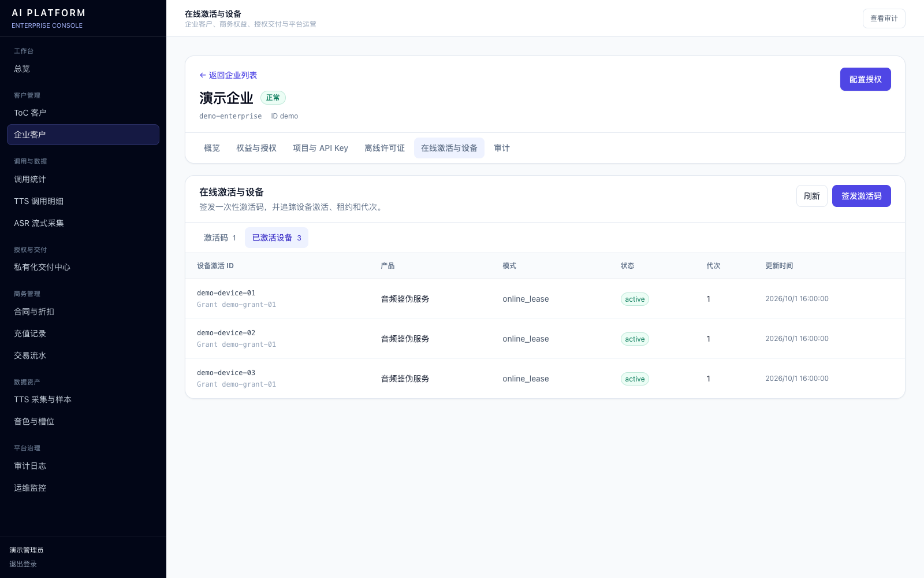
Task: Click the 正常 status badge
Action: pos(273,98)
